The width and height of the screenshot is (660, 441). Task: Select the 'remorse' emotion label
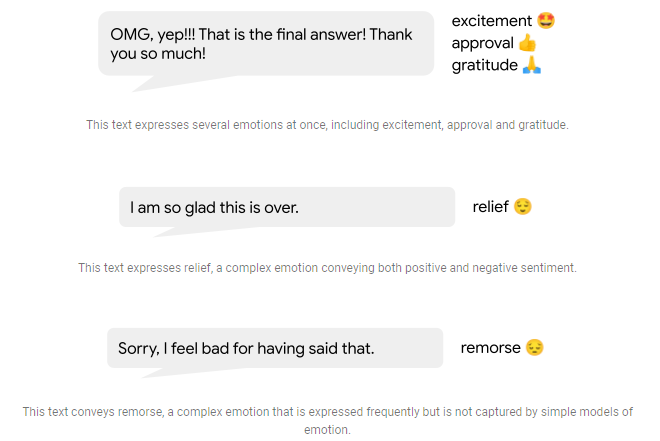(x=490, y=348)
